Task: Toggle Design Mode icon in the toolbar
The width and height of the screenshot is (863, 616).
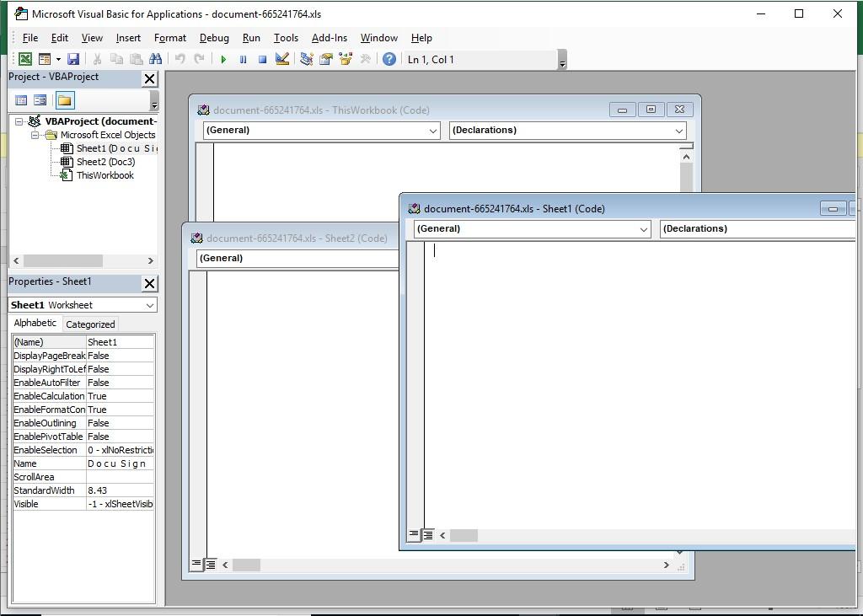Action: 282,59
